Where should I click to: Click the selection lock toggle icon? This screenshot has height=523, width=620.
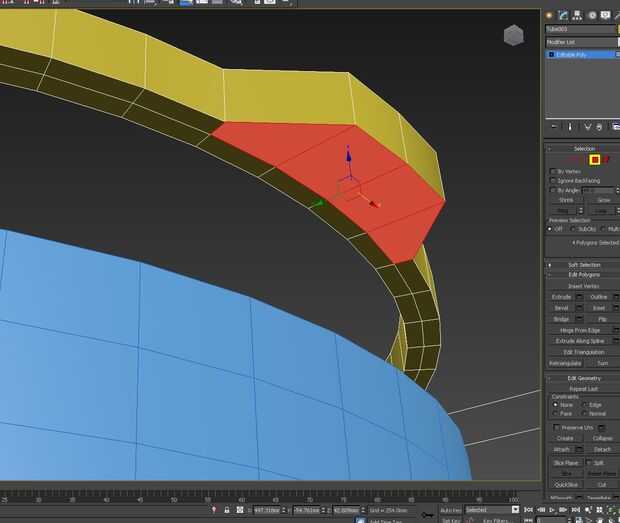(227, 510)
